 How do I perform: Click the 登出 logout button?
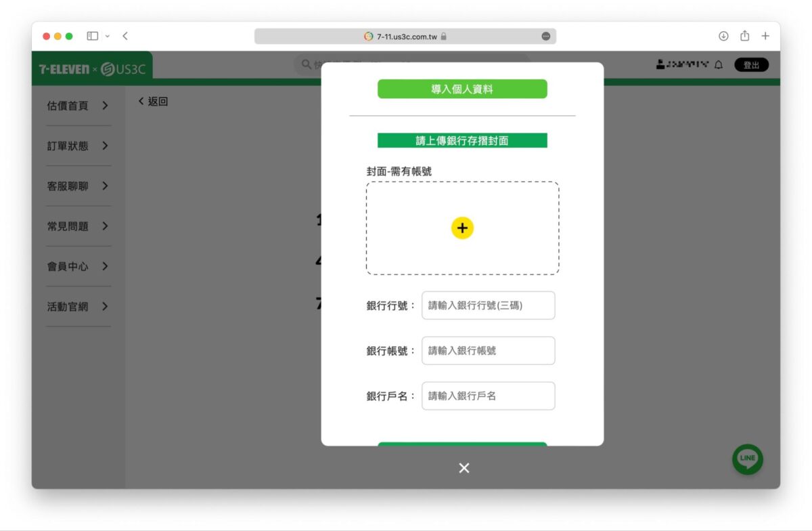tap(751, 65)
